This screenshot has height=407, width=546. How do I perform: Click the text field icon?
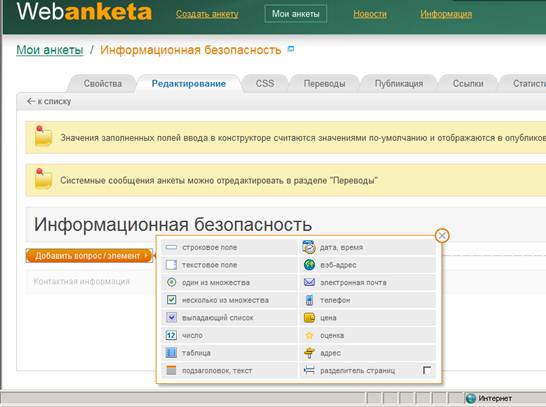click(171, 265)
